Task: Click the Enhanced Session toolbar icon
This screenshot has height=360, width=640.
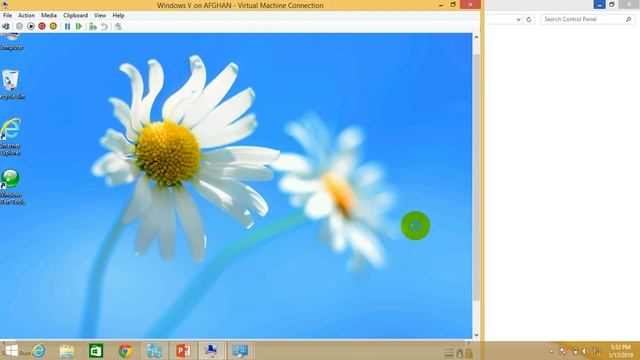Action: 118,27
